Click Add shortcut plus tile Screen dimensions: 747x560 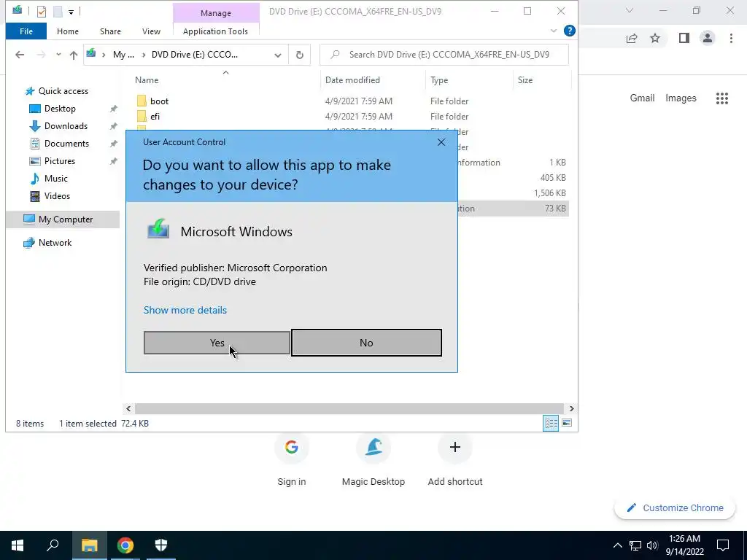[455, 460]
